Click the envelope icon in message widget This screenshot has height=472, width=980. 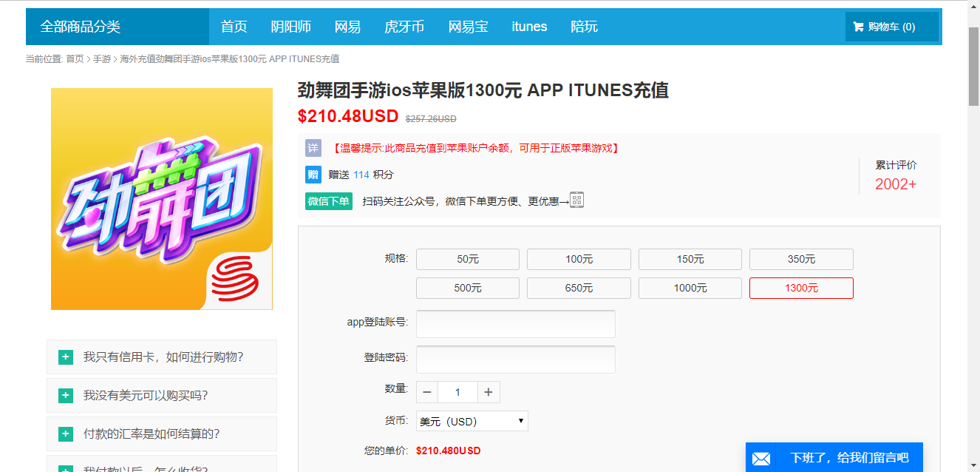(761, 459)
